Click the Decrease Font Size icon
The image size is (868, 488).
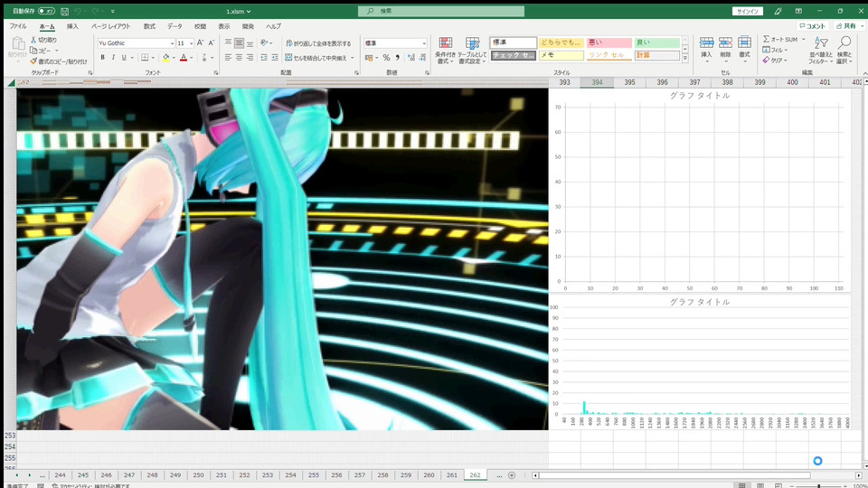(x=211, y=42)
